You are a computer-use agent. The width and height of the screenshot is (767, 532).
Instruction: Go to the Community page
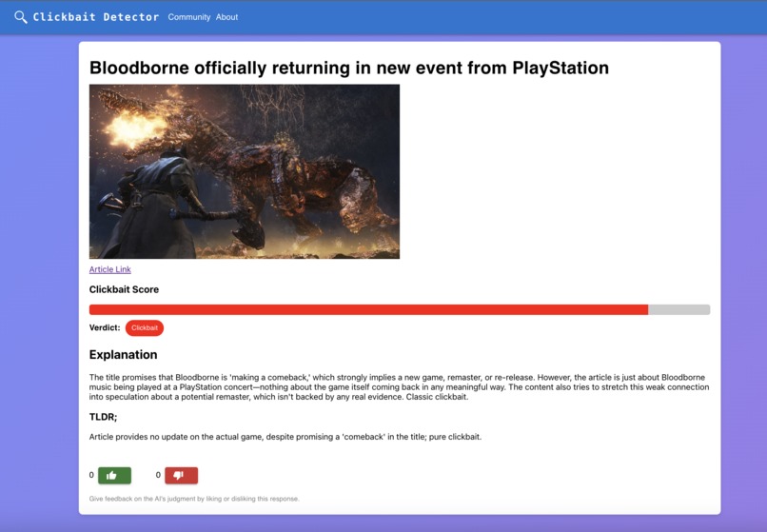(x=188, y=17)
